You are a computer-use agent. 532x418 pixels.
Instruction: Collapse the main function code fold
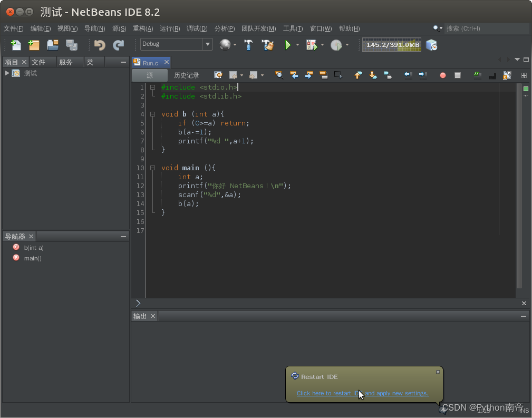pyautogui.click(x=152, y=168)
